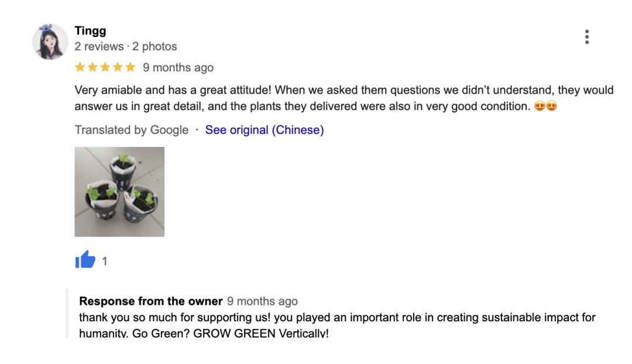The height and width of the screenshot is (364, 632).
Task: Open reviewer name "Tingg" profile
Action: pos(90,30)
